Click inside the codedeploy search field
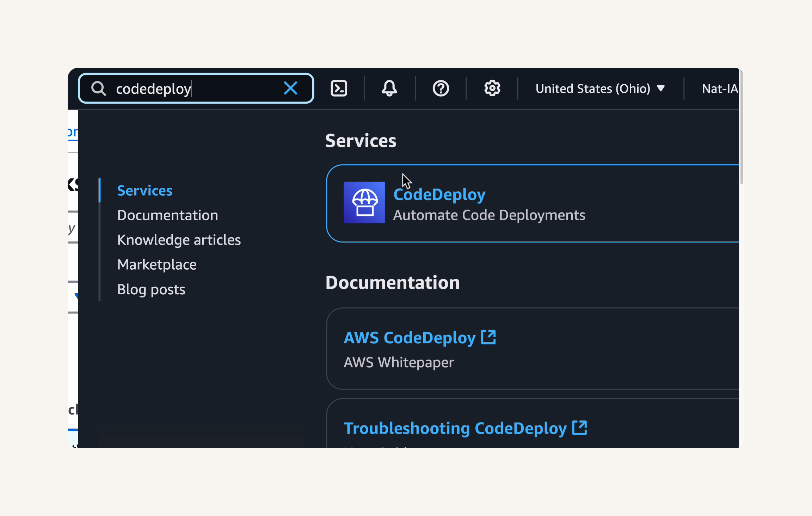812x516 pixels. 196,88
